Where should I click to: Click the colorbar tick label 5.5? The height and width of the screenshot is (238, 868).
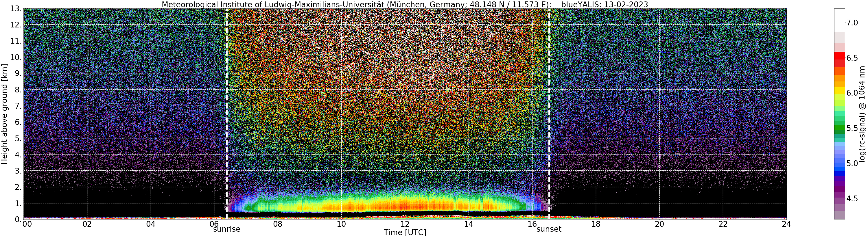[x=852, y=128]
